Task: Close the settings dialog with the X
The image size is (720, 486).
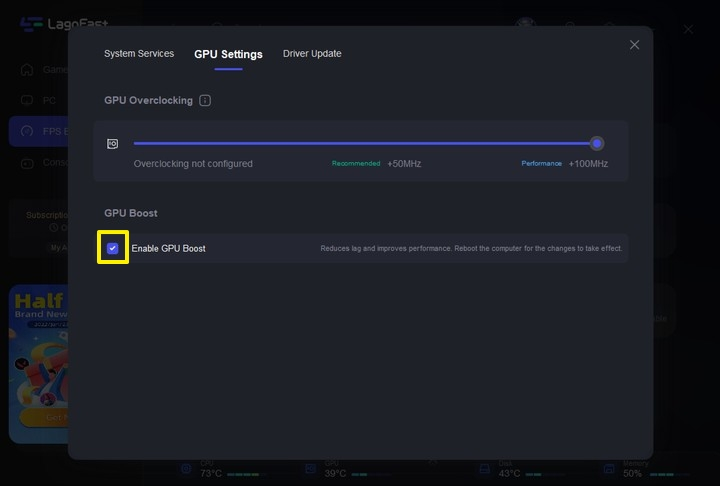Action: pos(634,45)
